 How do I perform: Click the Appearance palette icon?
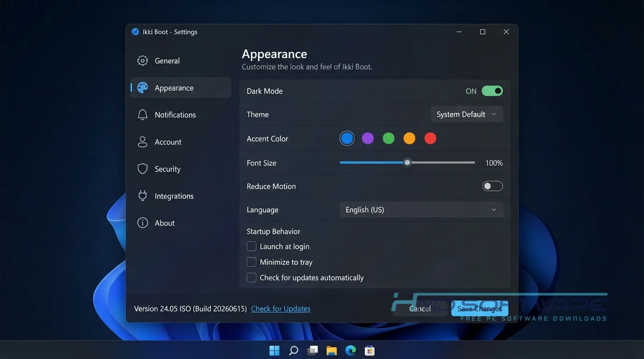pos(142,88)
